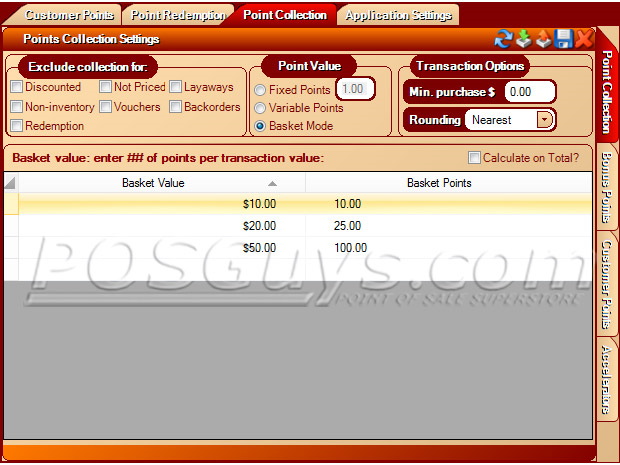Enable the Vouchers exclusion checkbox
This screenshot has height=465, width=620.
click(105, 106)
